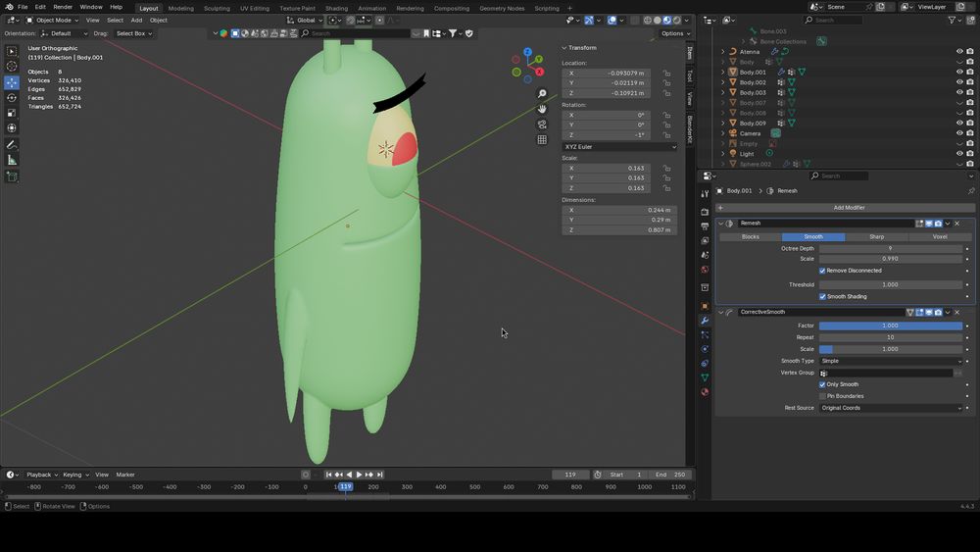Open Orientation Default dropdown

click(64, 33)
